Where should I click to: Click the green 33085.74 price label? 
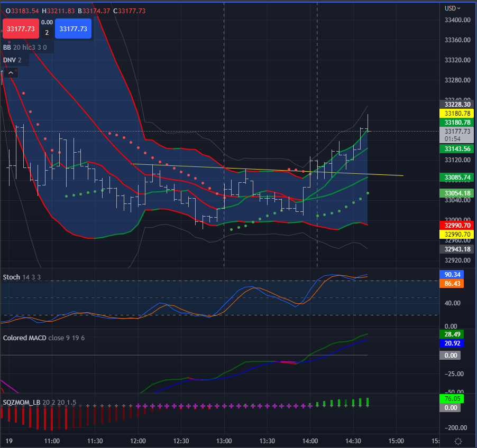click(x=457, y=177)
